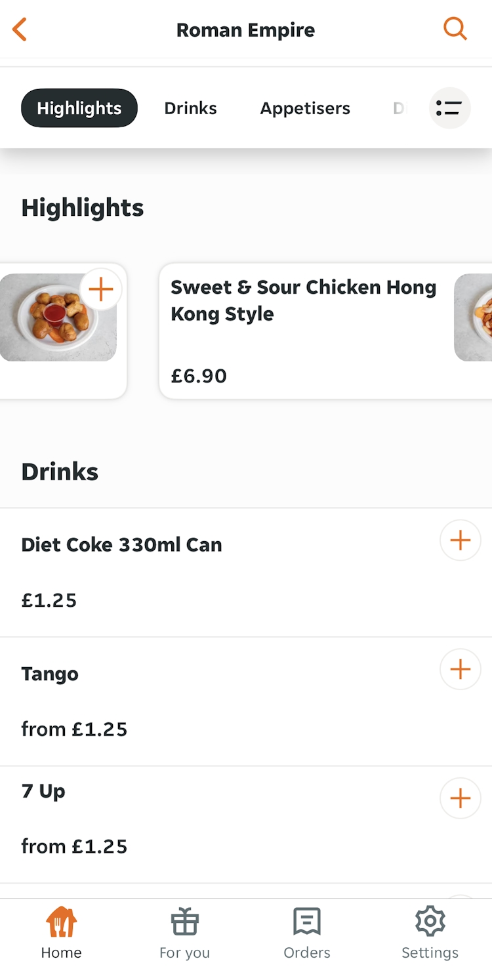Add chicken balls highlight with plus icon
This screenshot has width=492, height=980.
[101, 289]
